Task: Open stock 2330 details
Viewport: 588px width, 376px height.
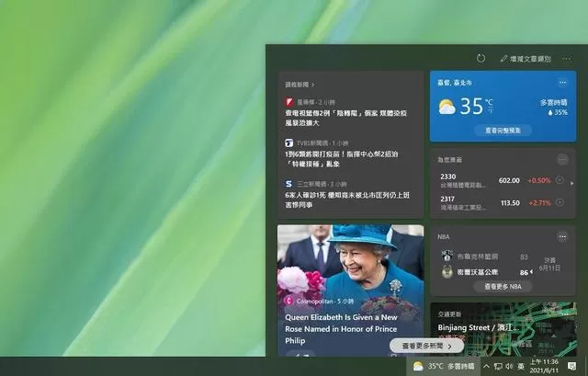Action: 463,180
